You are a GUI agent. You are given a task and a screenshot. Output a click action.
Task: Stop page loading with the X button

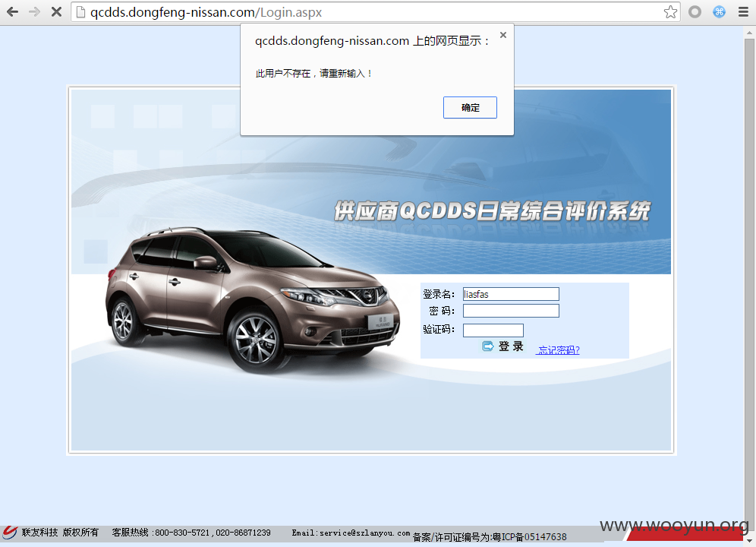[56, 12]
